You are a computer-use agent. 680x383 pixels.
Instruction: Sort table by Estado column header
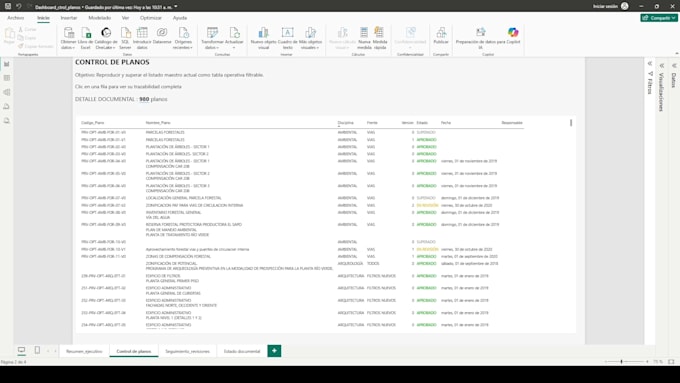coord(422,123)
